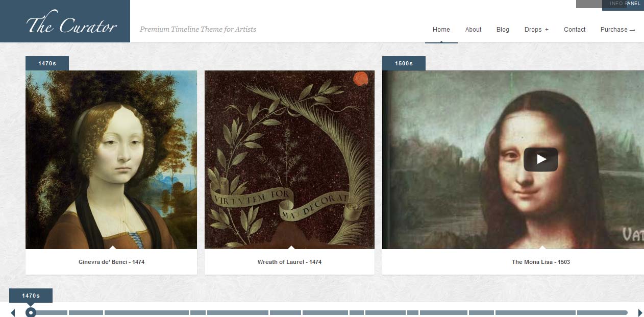Go to the Home page
The height and width of the screenshot is (317, 644).
[x=441, y=30]
